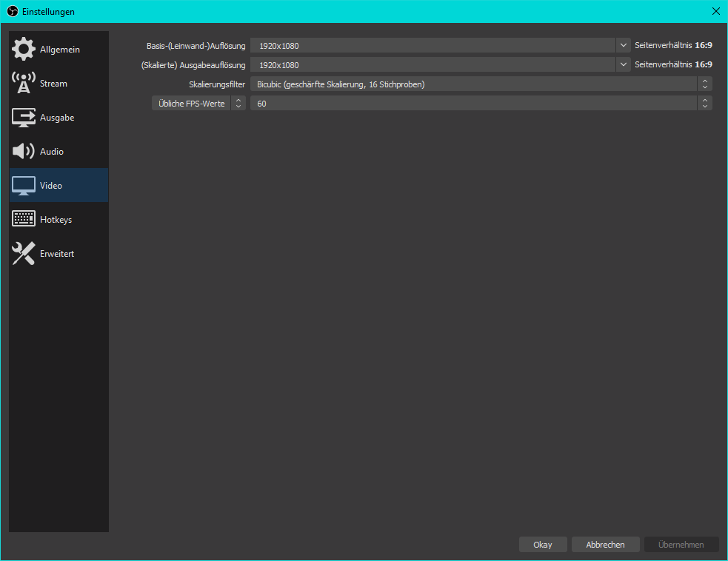Confirm settings with Okay button

(543, 544)
